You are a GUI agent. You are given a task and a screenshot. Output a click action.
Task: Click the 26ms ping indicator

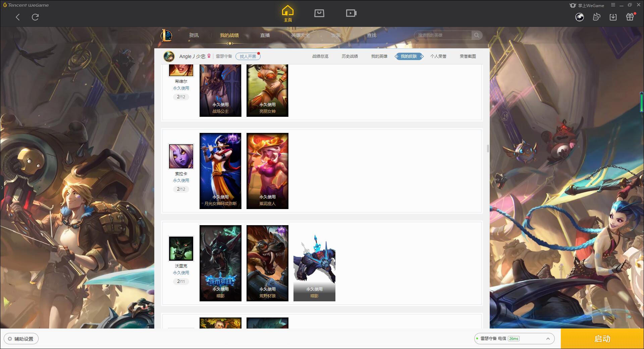[514, 339]
